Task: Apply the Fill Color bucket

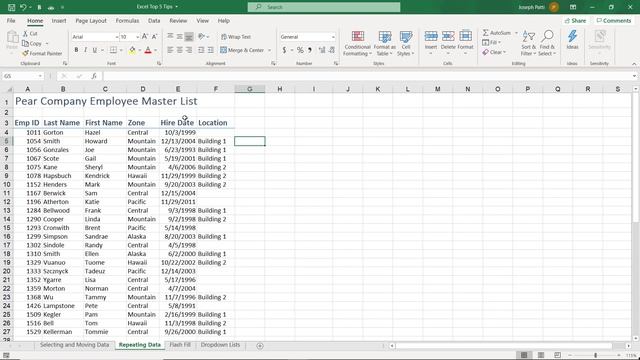Action: tap(132, 50)
